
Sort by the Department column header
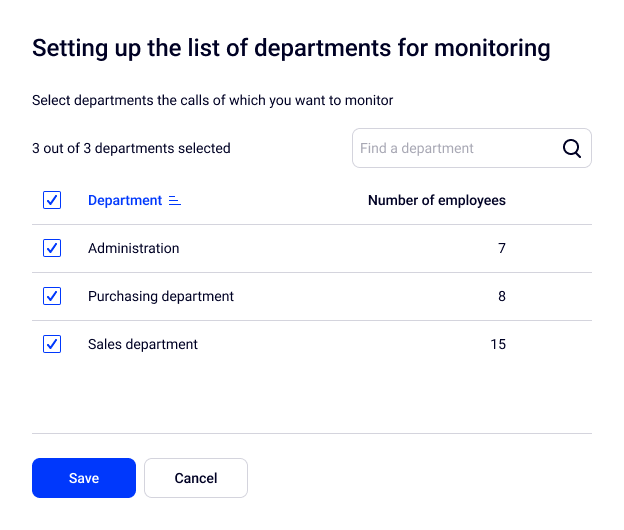coord(125,200)
